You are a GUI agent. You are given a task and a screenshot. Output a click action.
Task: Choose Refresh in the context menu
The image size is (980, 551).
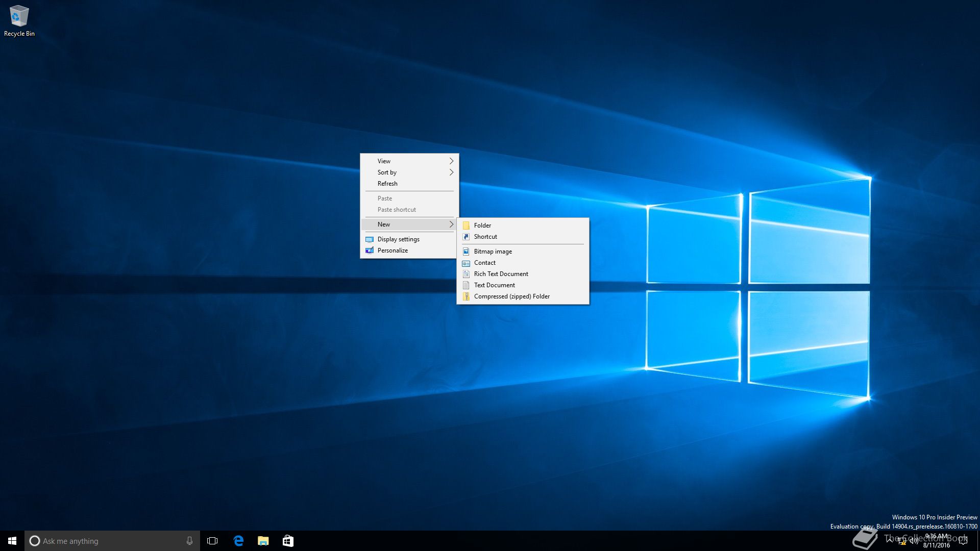coord(409,184)
